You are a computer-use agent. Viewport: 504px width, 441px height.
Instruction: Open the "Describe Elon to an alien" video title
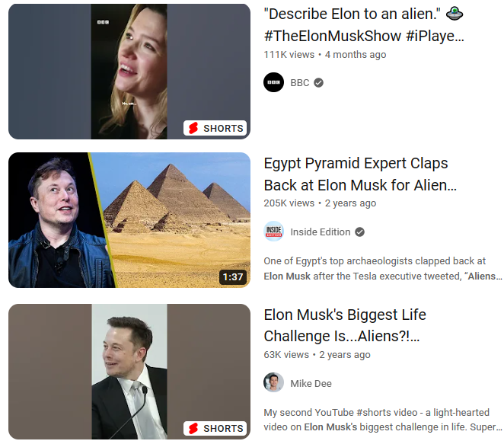(x=364, y=25)
